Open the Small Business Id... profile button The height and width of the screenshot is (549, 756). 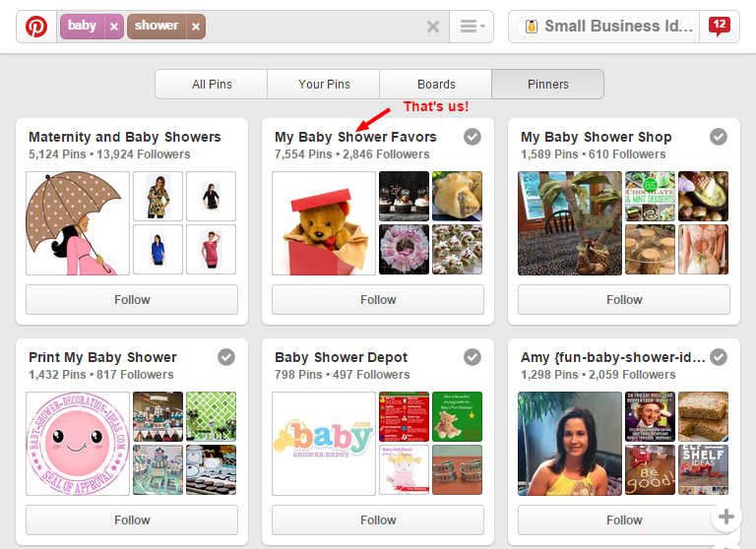(603, 27)
